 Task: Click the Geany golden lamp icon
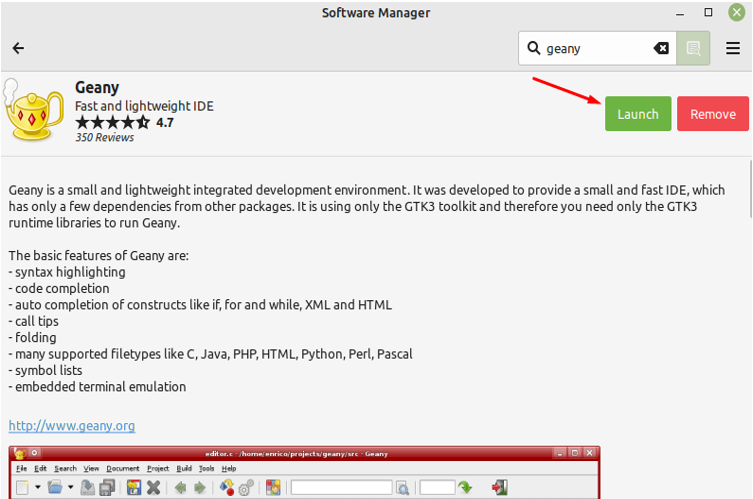pyautogui.click(x=34, y=111)
